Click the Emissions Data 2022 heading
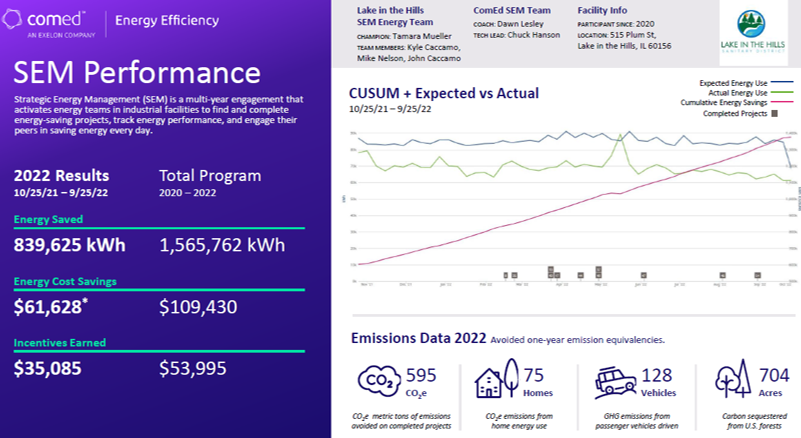This screenshot has width=801, height=438. click(x=418, y=338)
